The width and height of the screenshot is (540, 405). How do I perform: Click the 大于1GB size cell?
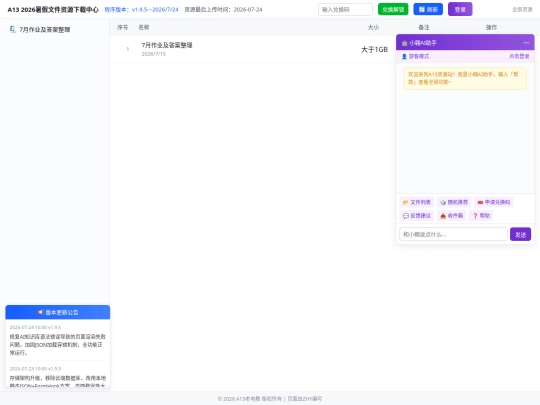pos(374,50)
